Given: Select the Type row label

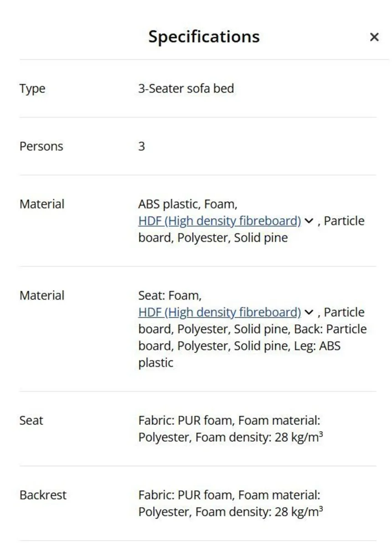Looking at the screenshot, I should point(32,88).
